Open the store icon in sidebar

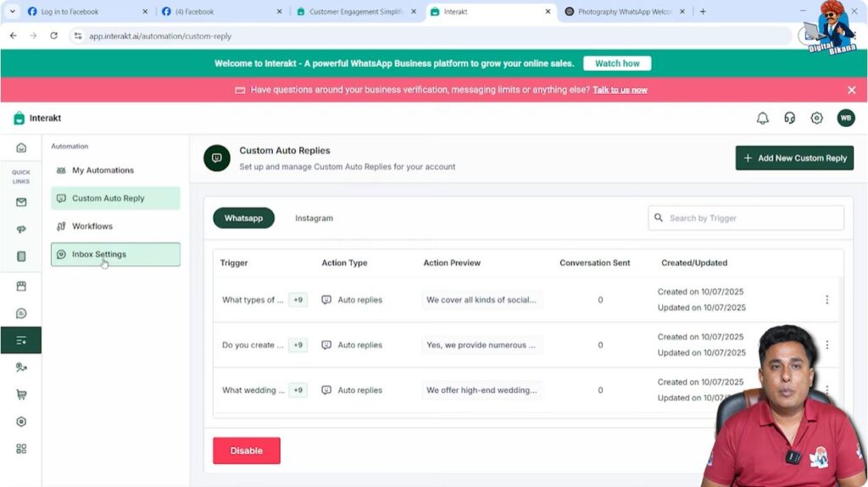pos(21,286)
